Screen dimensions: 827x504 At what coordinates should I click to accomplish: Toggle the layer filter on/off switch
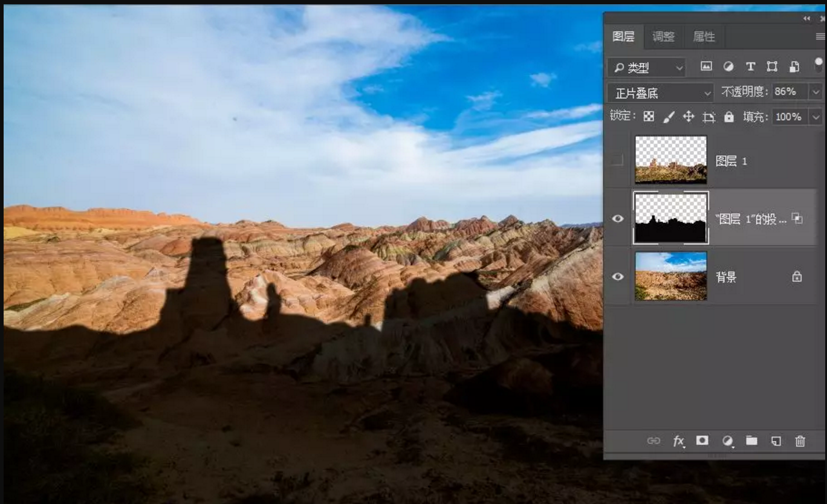pyautogui.click(x=819, y=63)
